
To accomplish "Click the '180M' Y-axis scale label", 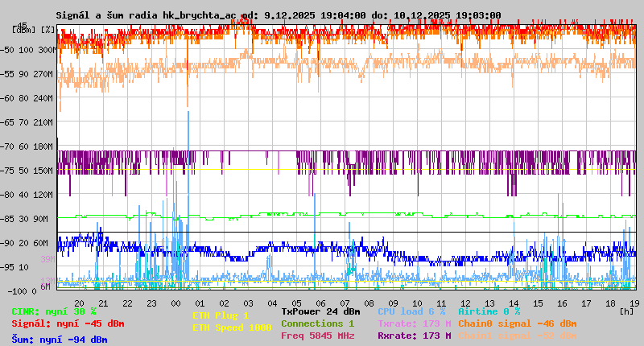I will coord(42,146).
